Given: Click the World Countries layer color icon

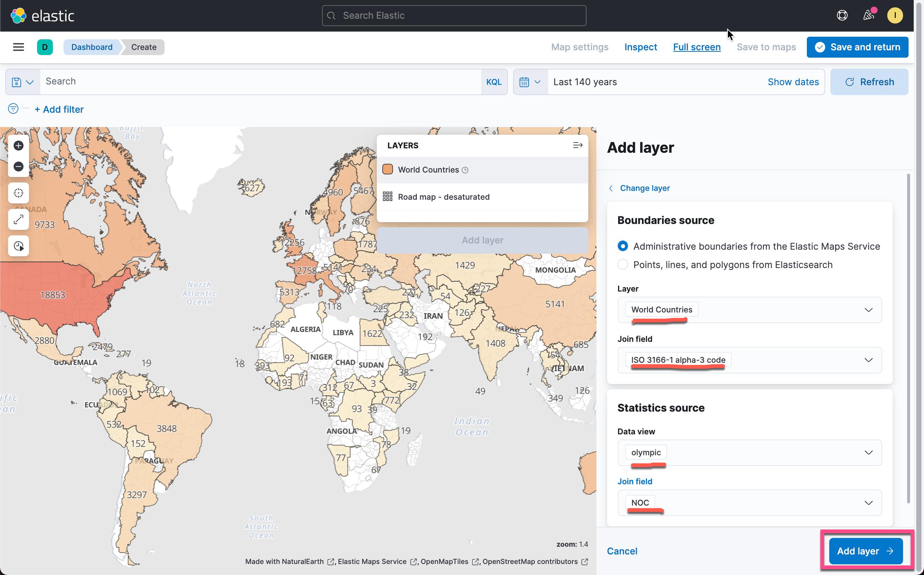Looking at the screenshot, I should point(387,169).
